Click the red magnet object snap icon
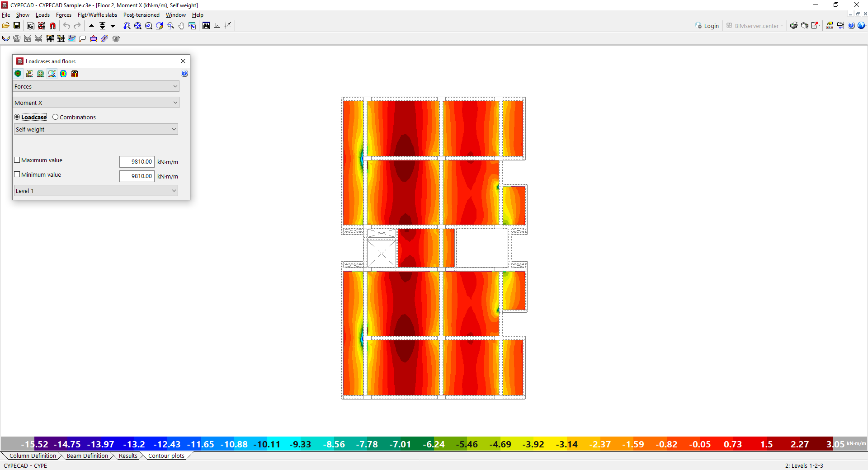 coord(52,26)
